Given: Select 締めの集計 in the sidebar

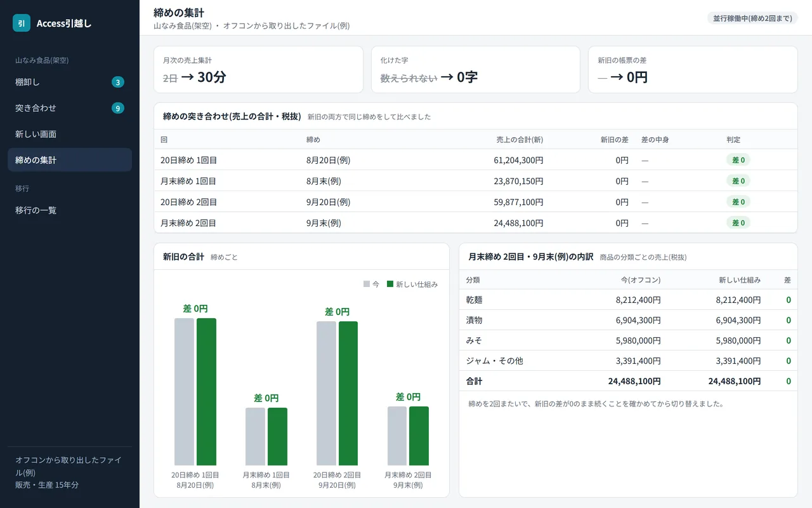Looking at the screenshot, I should click(70, 160).
